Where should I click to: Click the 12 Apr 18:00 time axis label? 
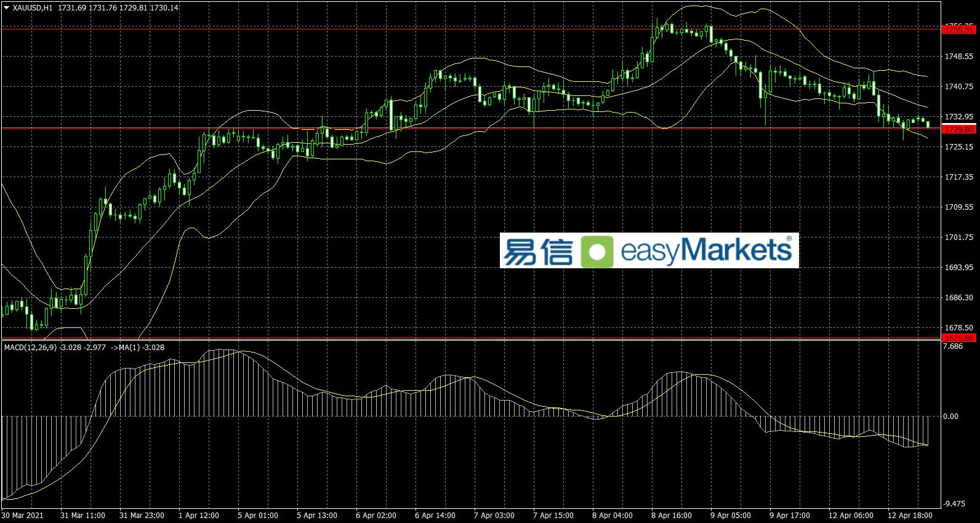(x=909, y=516)
